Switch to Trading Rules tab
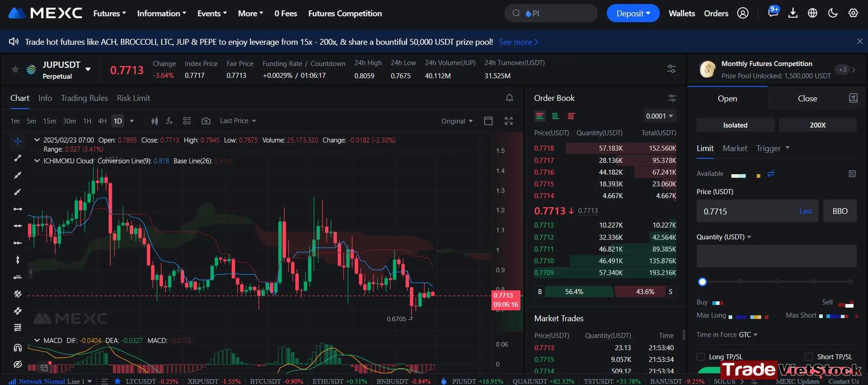Image resolution: width=868 pixels, height=385 pixels. click(85, 98)
